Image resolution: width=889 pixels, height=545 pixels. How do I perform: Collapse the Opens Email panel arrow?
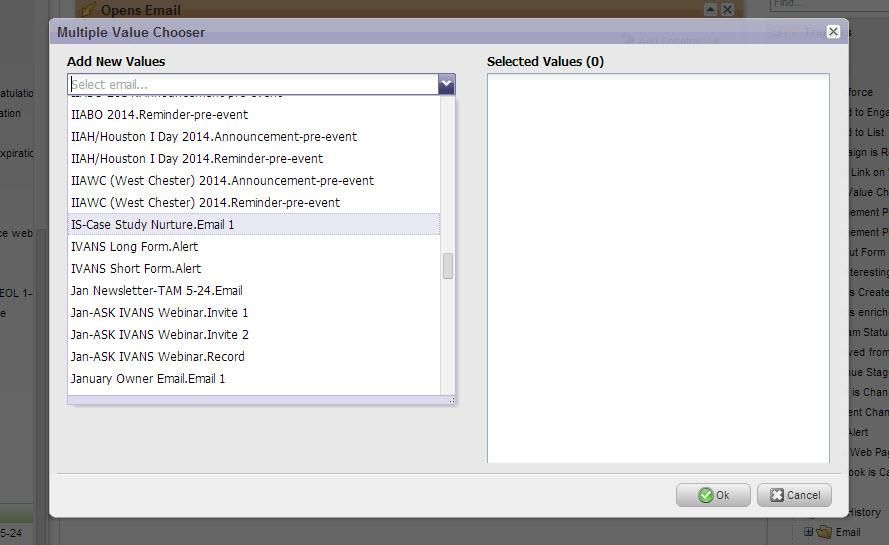pos(710,9)
